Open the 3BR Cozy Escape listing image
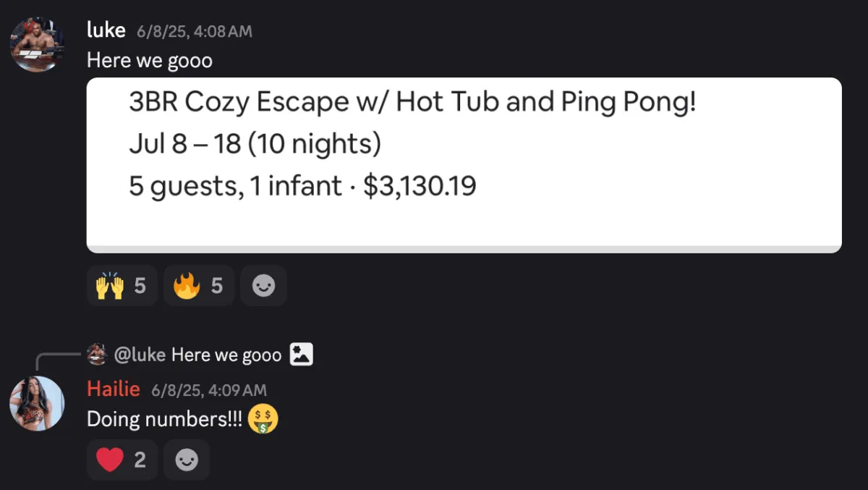The height and width of the screenshot is (490, 868). click(x=464, y=165)
